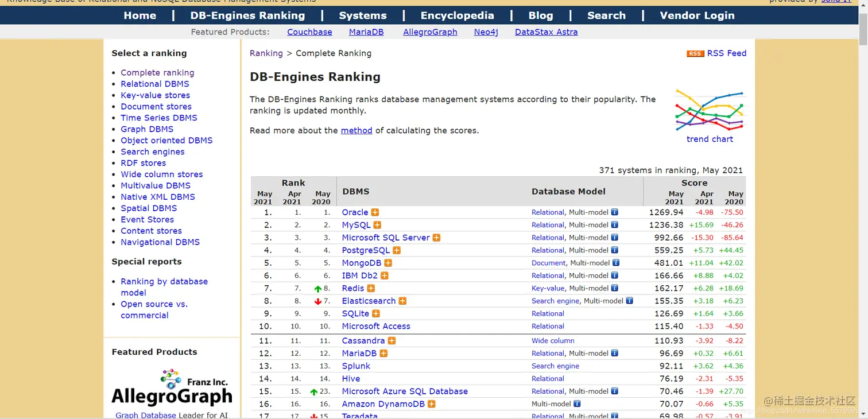Click the plus icon beside MongoDB
This screenshot has height=419, width=868.
pyautogui.click(x=388, y=263)
